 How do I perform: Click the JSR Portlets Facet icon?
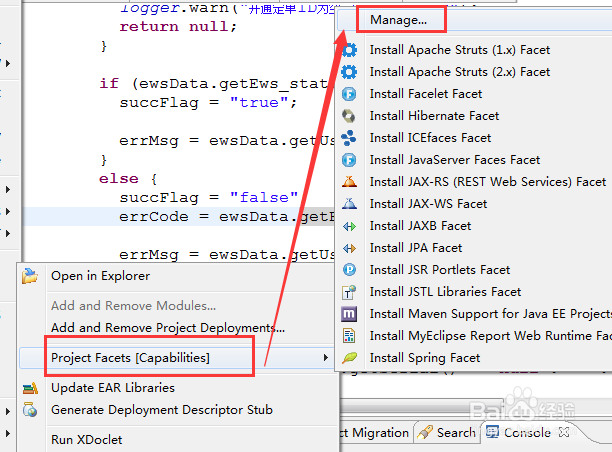pos(349,270)
